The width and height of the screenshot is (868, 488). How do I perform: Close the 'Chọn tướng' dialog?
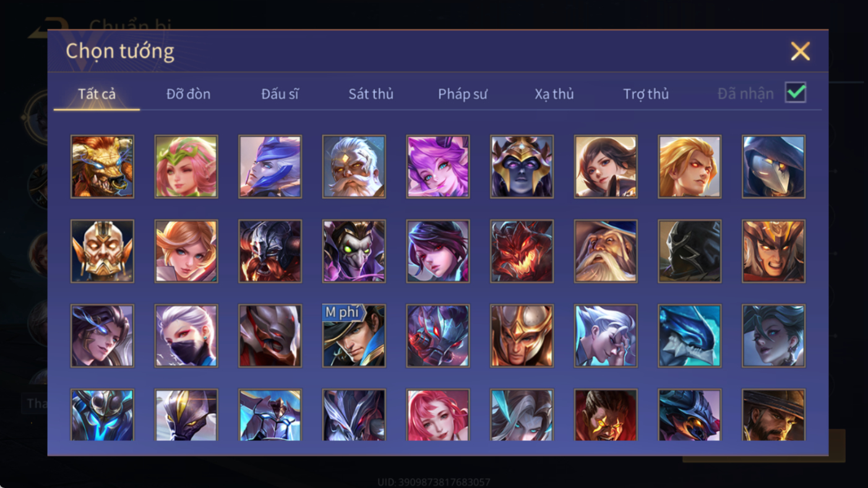tap(800, 51)
